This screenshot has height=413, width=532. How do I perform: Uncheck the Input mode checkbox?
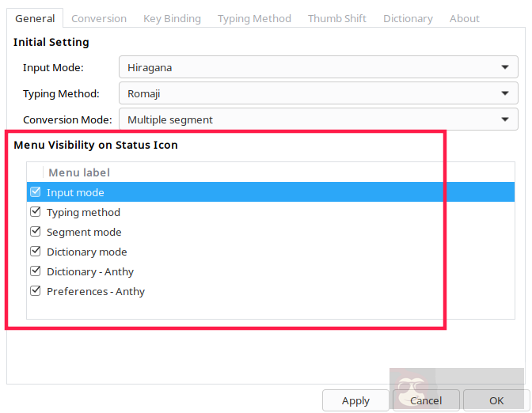click(35, 192)
